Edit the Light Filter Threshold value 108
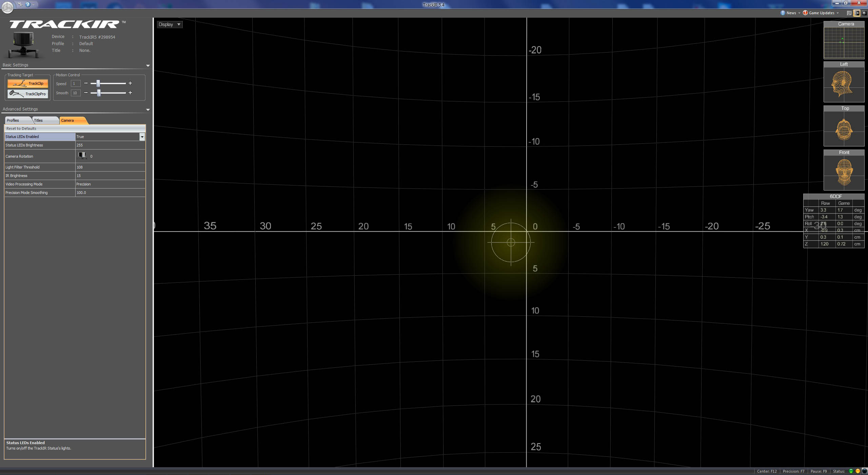 (x=110, y=167)
